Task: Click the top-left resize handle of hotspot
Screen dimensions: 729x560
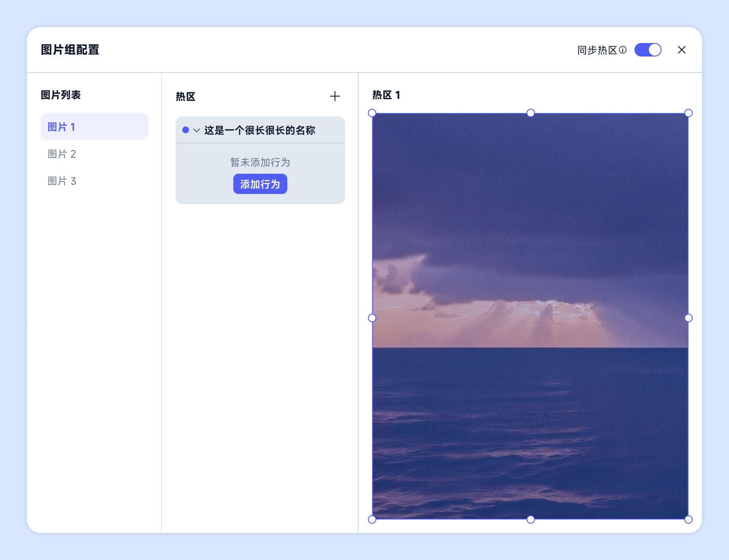Action: pyautogui.click(x=372, y=113)
